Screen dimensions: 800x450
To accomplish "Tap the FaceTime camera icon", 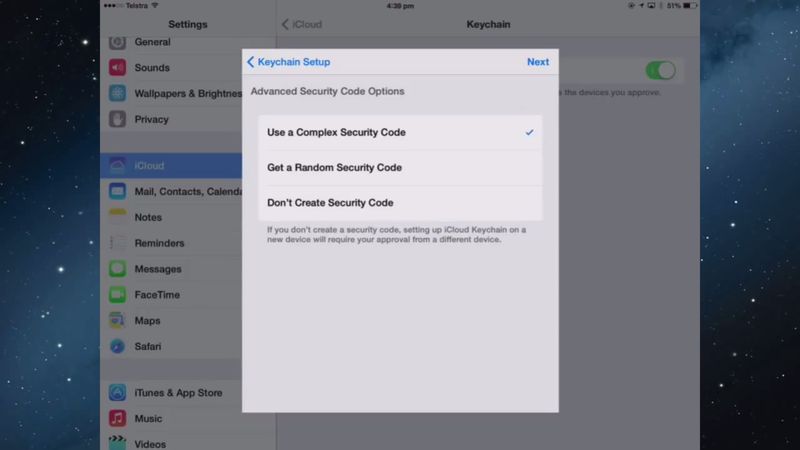I will pos(117,294).
